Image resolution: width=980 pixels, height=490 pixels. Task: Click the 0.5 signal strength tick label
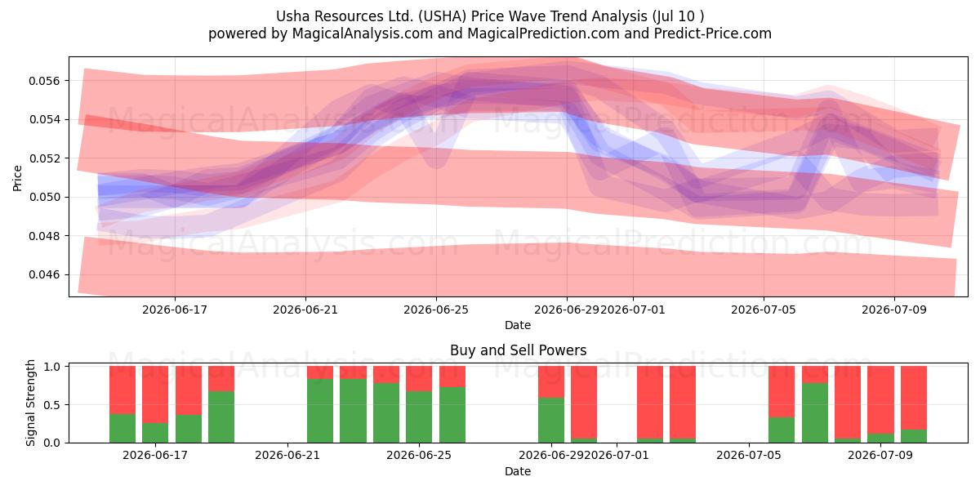click(54, 405)
